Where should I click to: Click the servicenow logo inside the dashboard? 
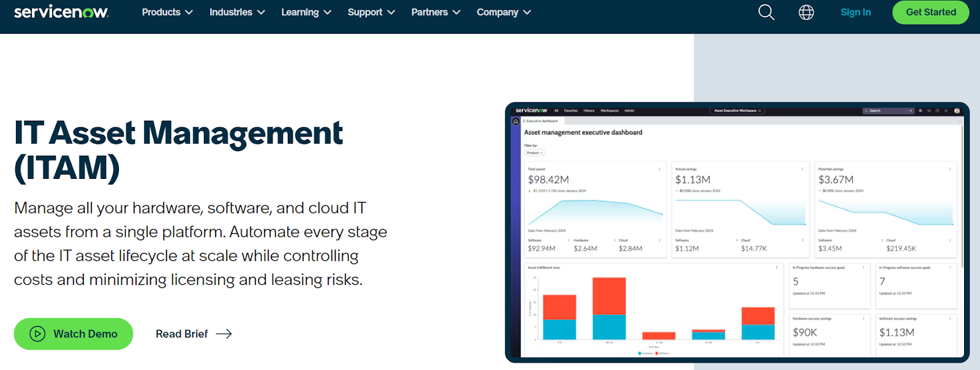pos(531,110)
